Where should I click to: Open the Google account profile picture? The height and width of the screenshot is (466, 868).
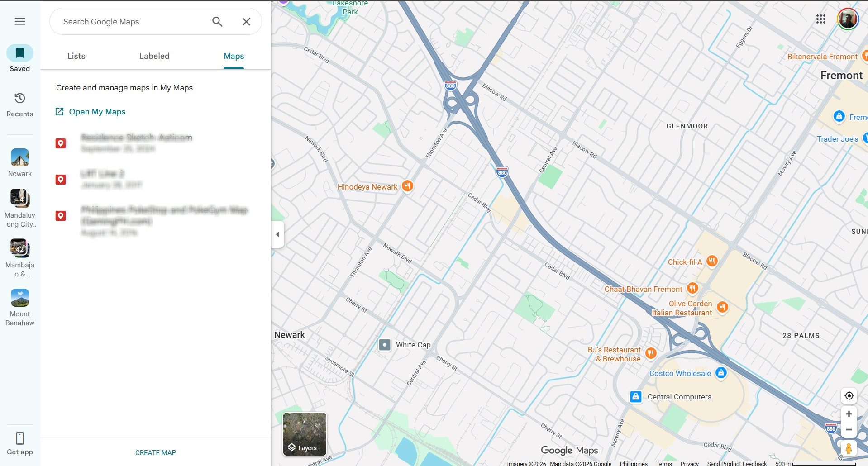coord(848,19)
